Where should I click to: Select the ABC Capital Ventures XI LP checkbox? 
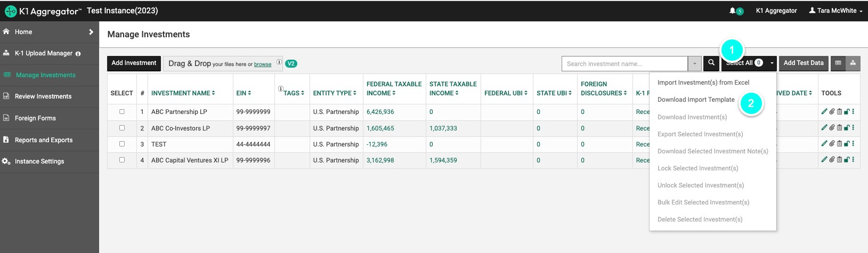coord(122,160)
